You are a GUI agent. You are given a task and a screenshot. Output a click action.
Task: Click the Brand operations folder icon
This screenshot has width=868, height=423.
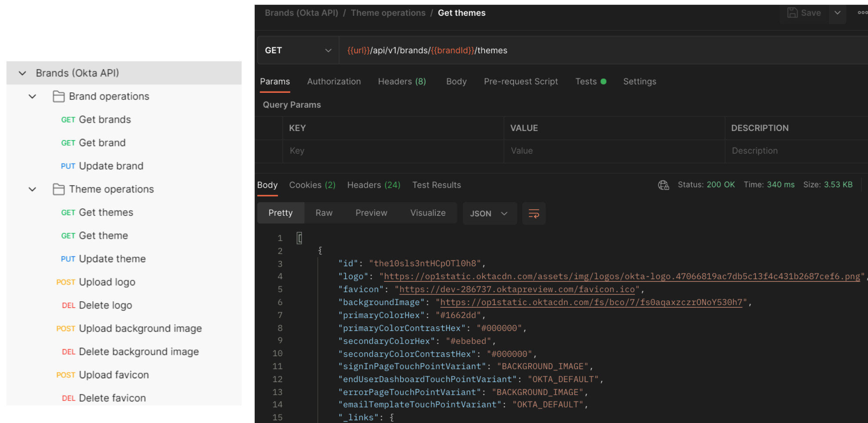tap(58, 96)
